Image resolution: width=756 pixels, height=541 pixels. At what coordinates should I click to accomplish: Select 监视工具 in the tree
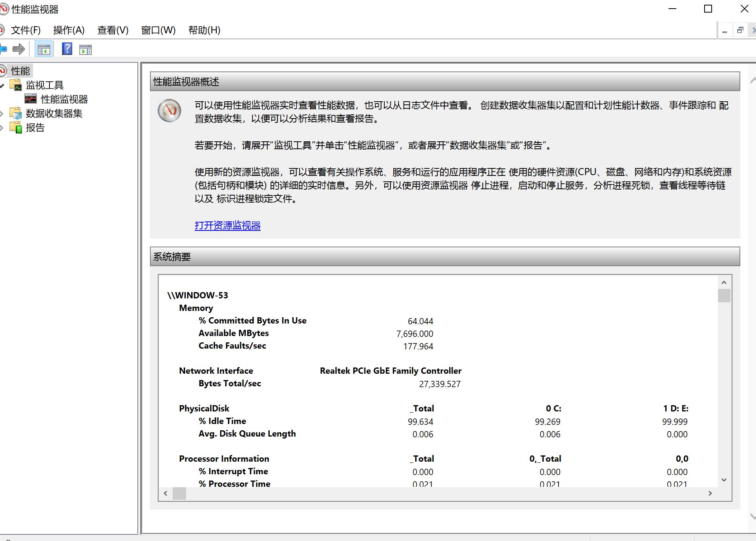click(x=44, y=85)
